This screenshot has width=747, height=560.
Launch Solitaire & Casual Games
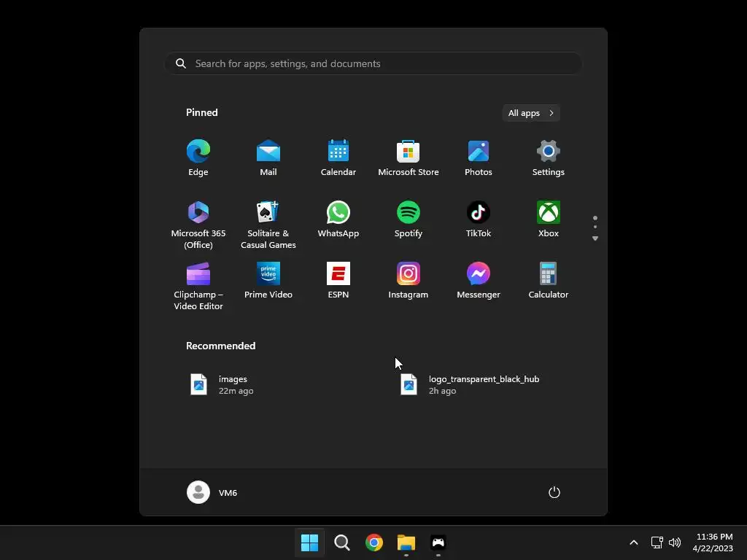[268, 225]
